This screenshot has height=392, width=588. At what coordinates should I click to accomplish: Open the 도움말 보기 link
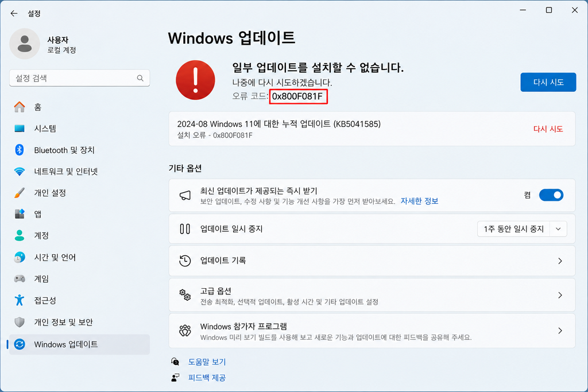[x=207, y=362]
